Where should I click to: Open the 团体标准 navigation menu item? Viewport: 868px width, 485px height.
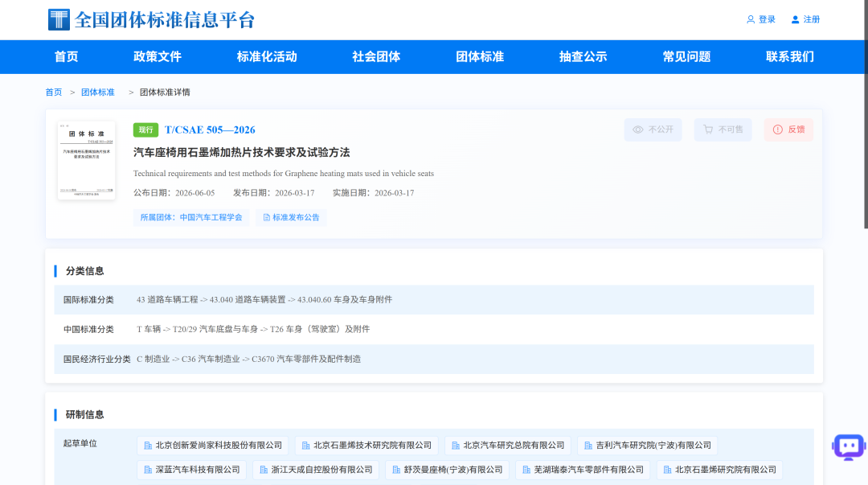coord(480,56)
